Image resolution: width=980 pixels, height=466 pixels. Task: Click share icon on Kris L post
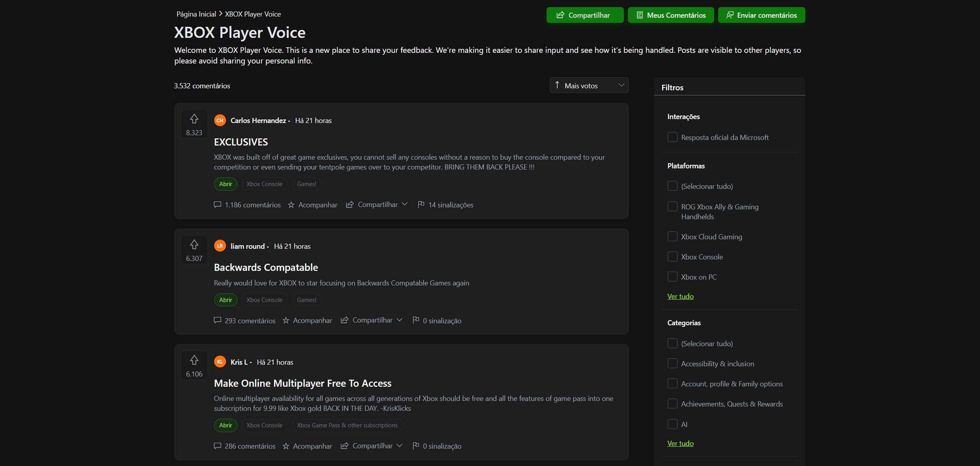pyautogui.click(x=344, y=445)
